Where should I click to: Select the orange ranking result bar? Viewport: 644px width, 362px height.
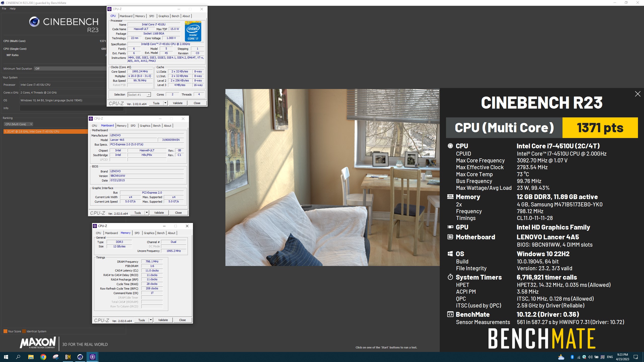pos(46,131)
